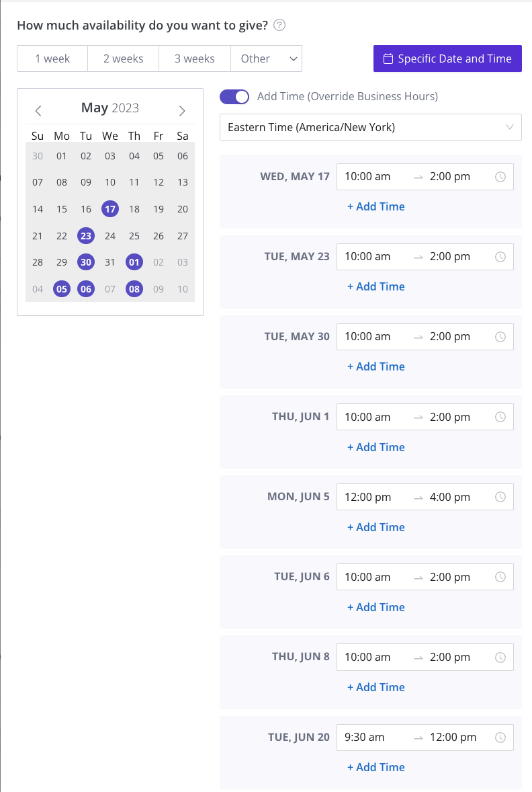This screenshot has width=532, height=792.
Task: Open the Eastern Time timezone dropdown
Action: [371, 127]
